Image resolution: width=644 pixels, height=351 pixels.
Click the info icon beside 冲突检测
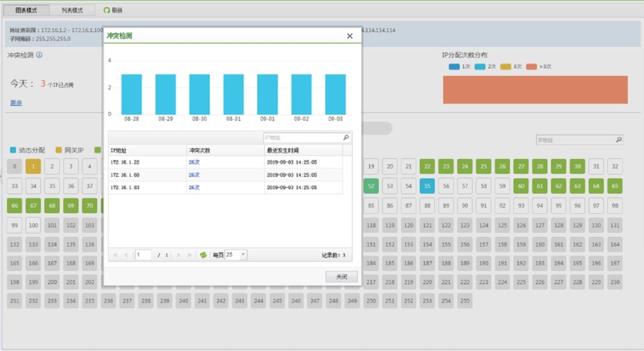pyautogui.click(x=39, y=55)
